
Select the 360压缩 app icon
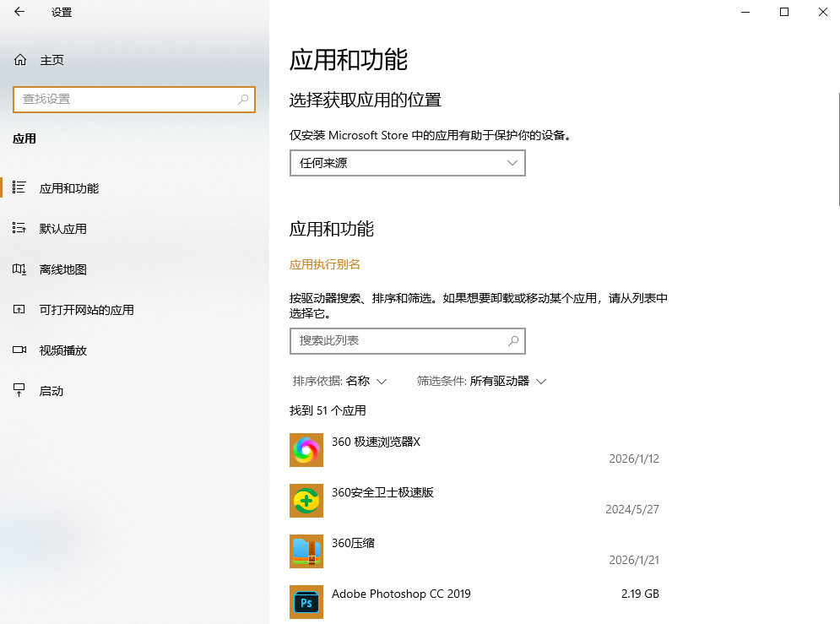[x=306, y=551]
